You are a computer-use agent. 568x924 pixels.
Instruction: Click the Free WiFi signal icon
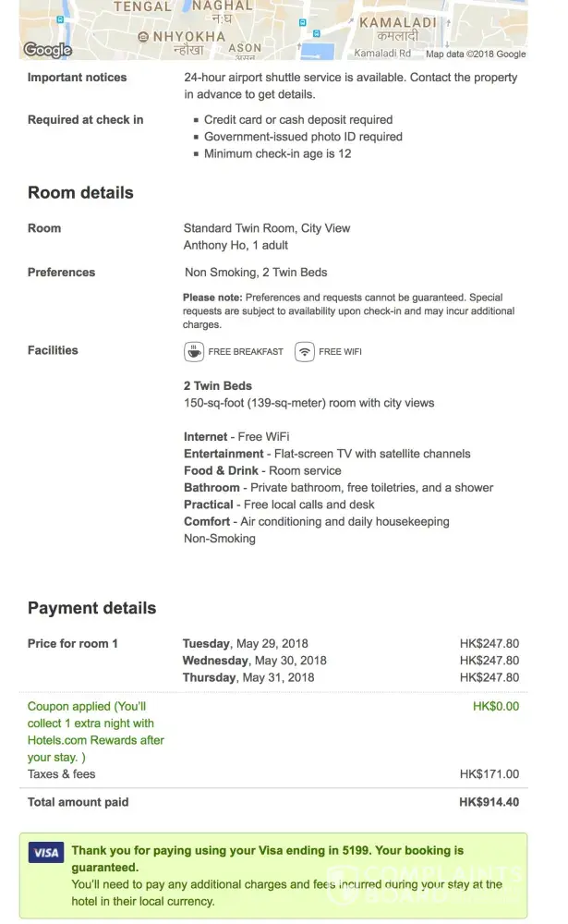pyautogui.click(x=305, y=351)
